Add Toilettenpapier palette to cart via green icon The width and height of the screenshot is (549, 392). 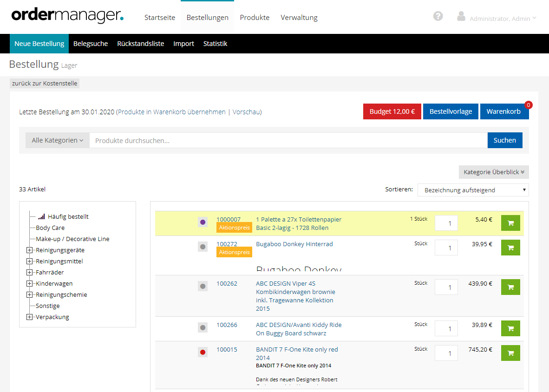pos(510,223)
